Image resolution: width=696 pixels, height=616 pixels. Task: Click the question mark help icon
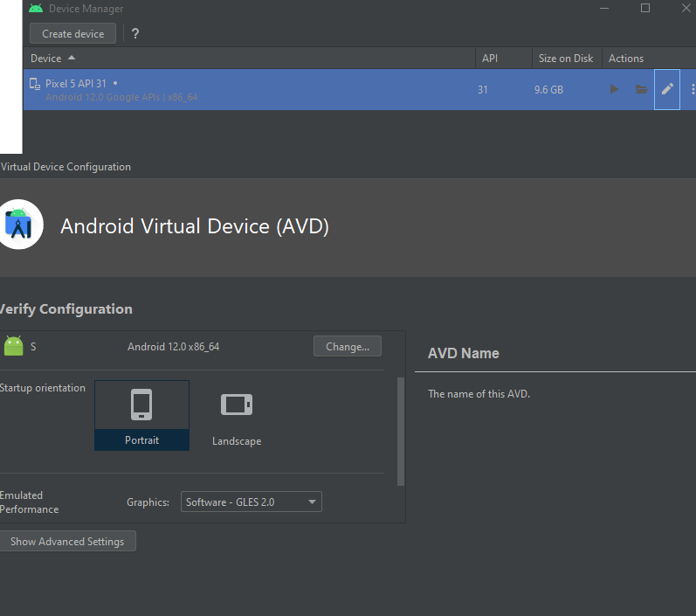pos(135,34)
